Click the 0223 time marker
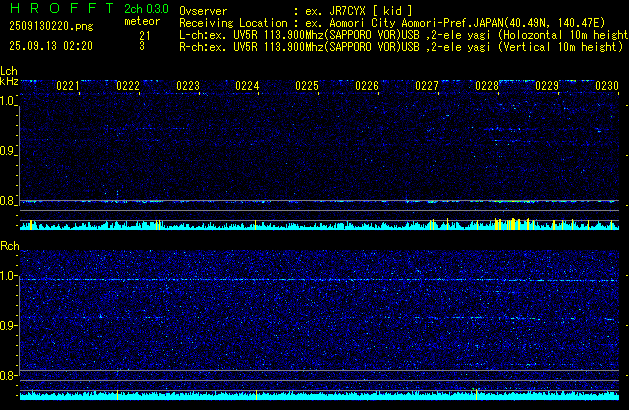Image resolution: width=629 pixels, height=410 pixels. pyautogui.click(x=188, y=86)
